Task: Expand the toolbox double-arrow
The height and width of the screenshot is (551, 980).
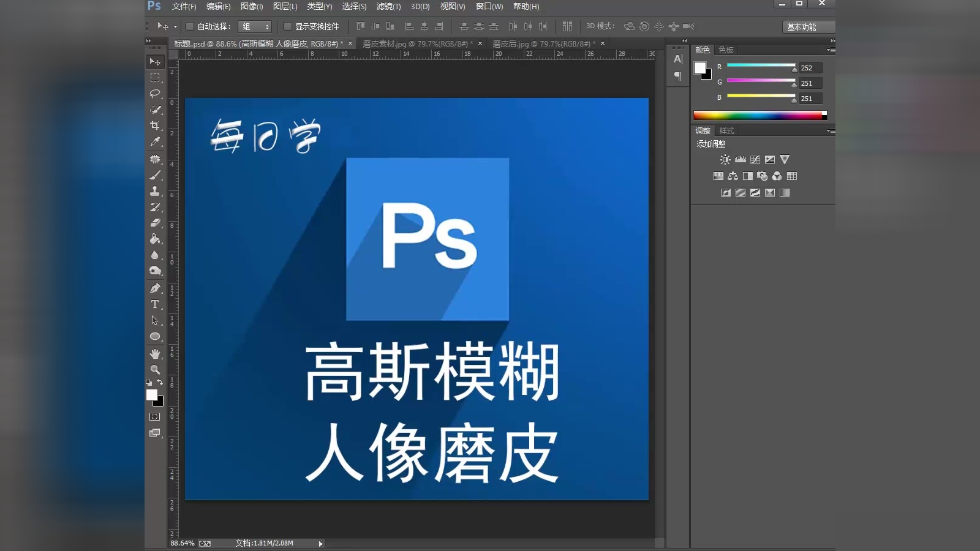Action: pos(148,41)
